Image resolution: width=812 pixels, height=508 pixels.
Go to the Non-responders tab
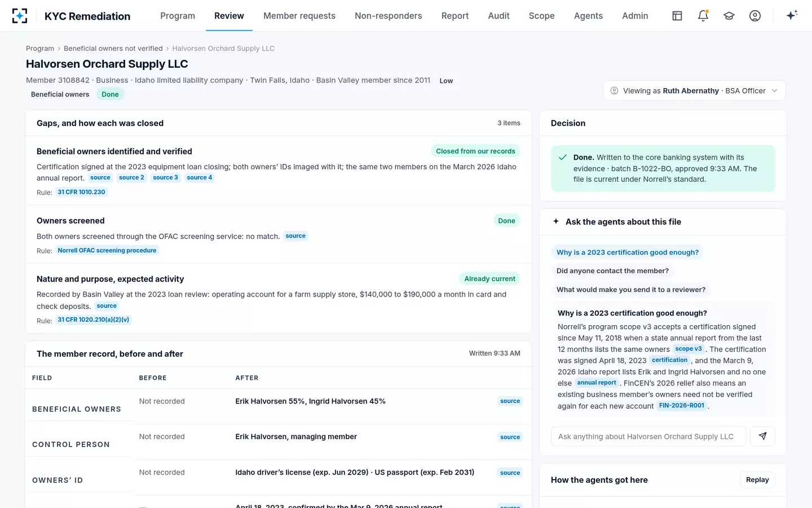[389, 16]
